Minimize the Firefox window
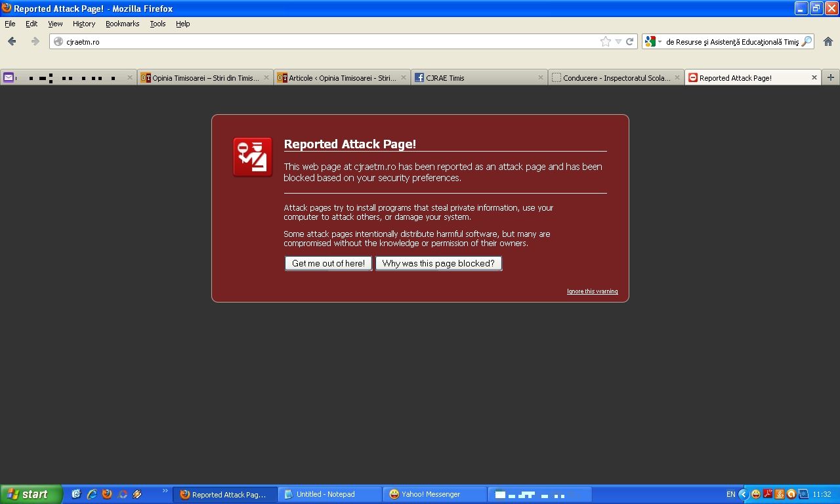This screenshot has height=504, width=840. pos(801,9)
